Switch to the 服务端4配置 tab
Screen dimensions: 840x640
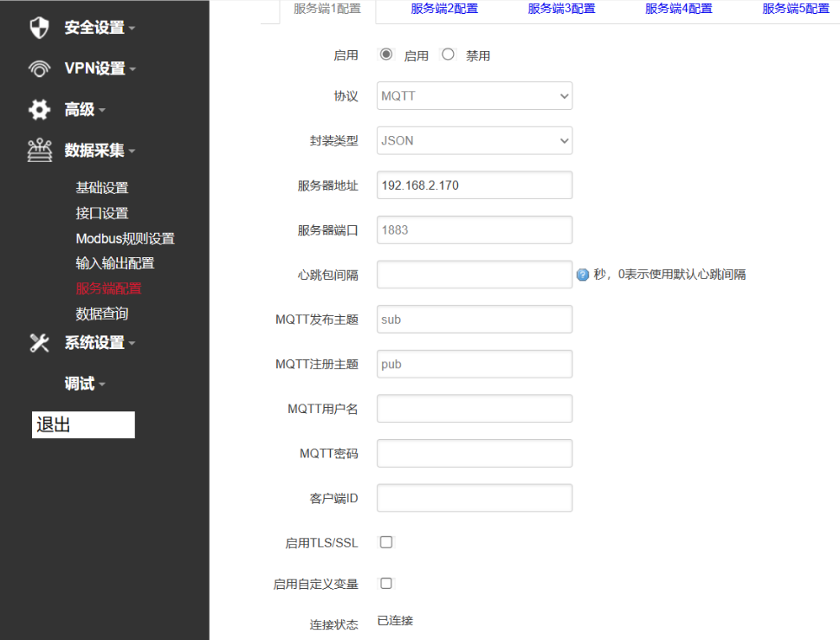678,9
